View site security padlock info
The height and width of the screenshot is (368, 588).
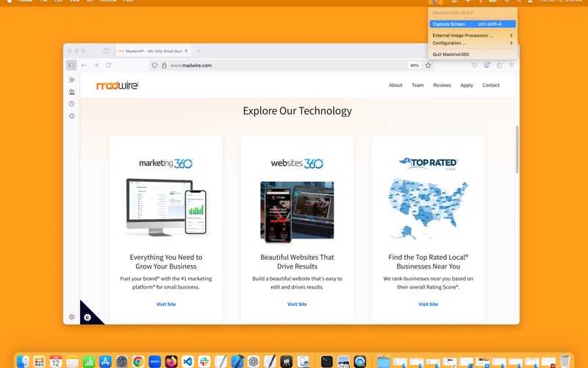tap(164, 66)
